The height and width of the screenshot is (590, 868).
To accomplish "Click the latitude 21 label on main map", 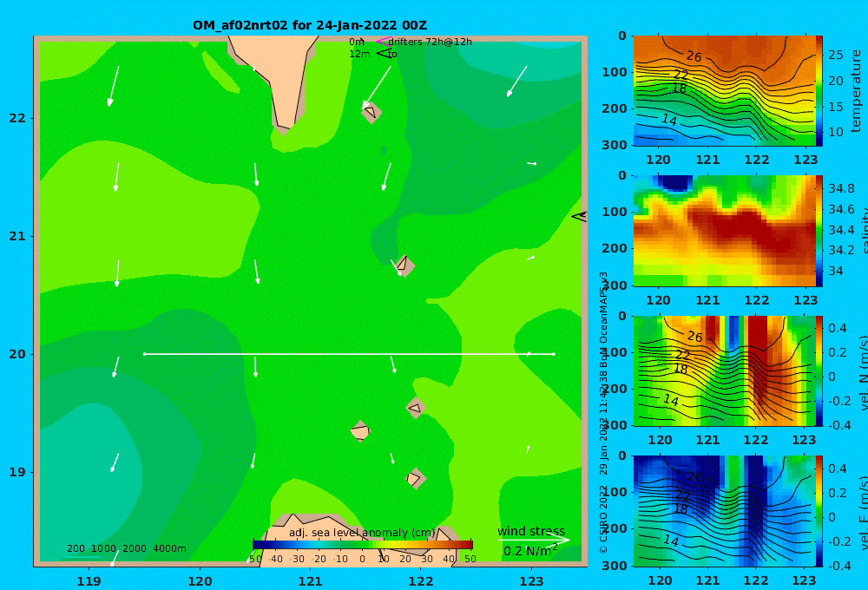I will 17,236.
